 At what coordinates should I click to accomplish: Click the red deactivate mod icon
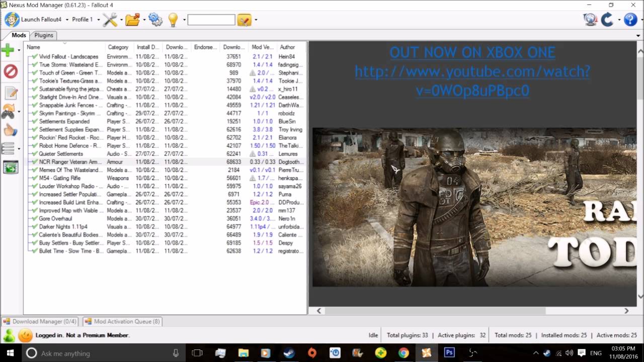click(x=11, y=71)
